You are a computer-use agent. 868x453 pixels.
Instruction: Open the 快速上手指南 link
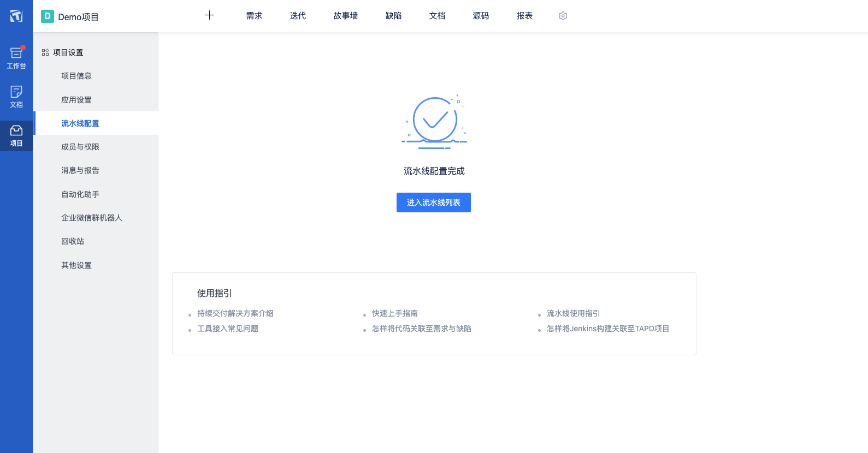click(394, 313)
